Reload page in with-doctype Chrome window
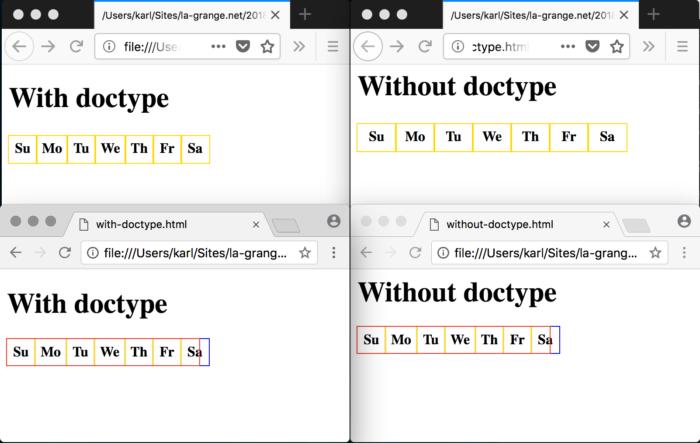The image size is (700, 443). [x=65, y=253]
